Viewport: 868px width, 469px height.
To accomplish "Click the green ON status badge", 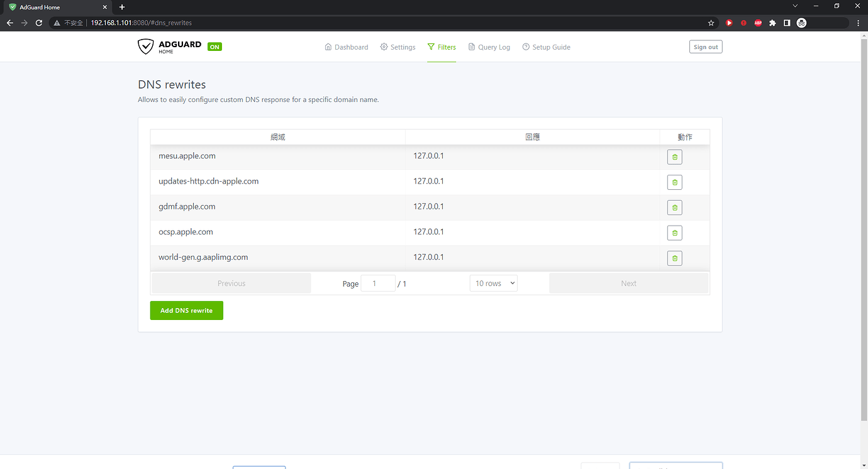I will point(214,46).
